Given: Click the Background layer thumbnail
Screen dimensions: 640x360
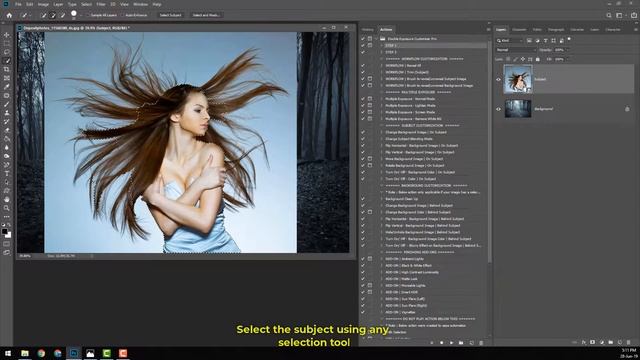Looking at the screenshot, I should (518, 109).
